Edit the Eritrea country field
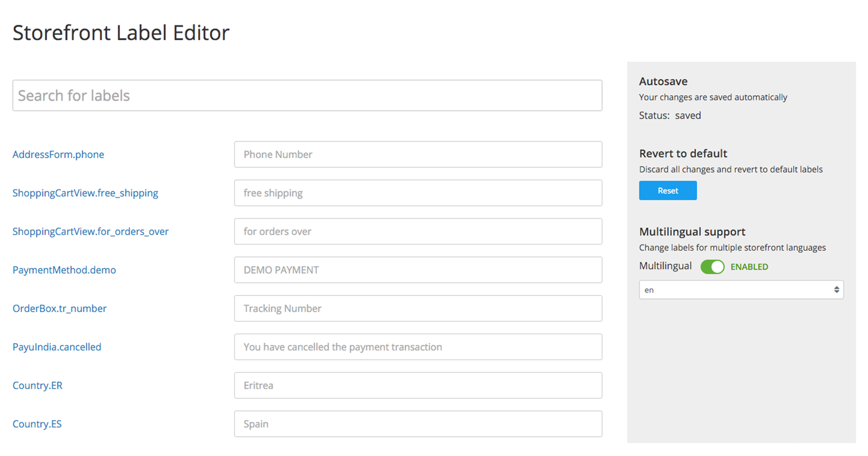 coord(418,385)
